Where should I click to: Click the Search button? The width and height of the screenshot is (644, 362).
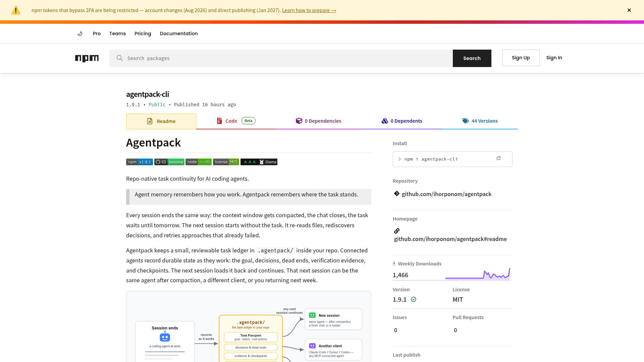point(472,58)
